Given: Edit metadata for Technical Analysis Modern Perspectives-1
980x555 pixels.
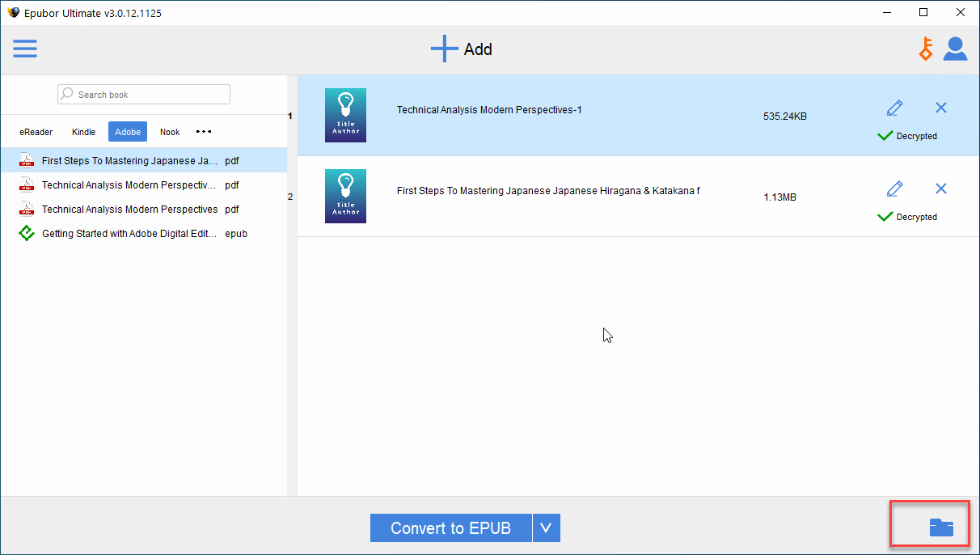Looking at the screenshot, I should pos(894,108).
